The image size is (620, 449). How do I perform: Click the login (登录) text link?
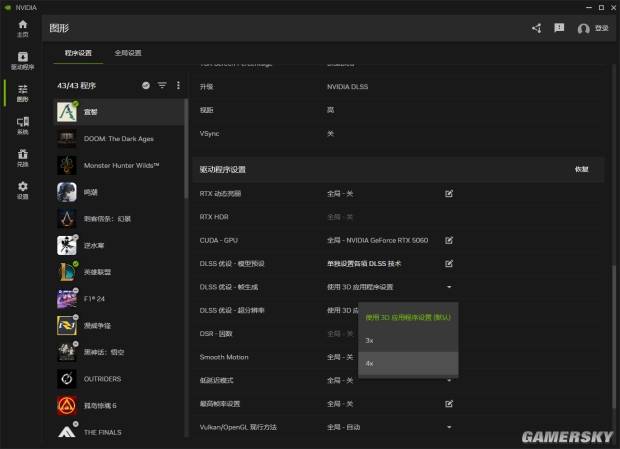(601, 28)
